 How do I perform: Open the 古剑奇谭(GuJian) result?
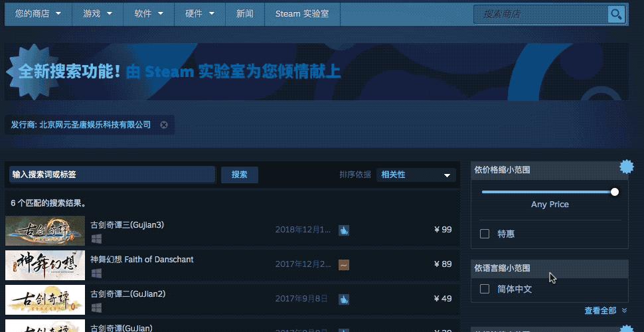pos(232,325)
